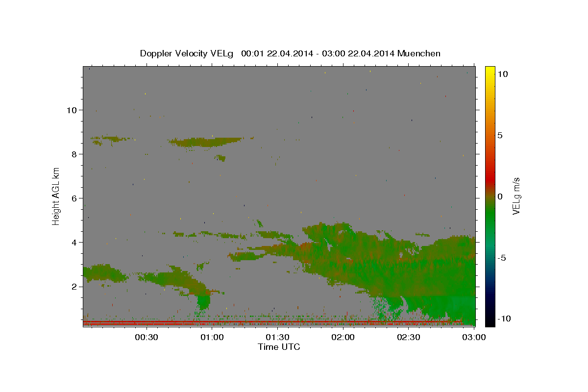Click the colorbar value label -10
This screenshot has height=392, width=588.
[505, 318]
